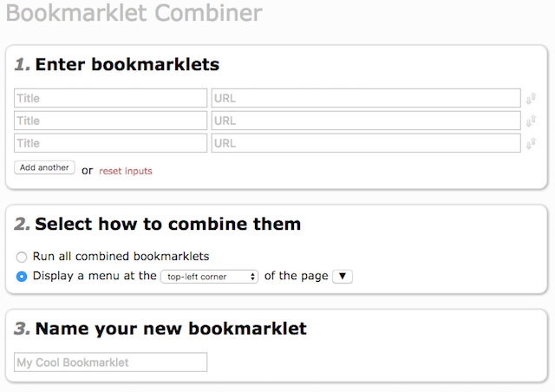This screenshot has width=555, height=392.
Task: Click the 'Bookmarklet Combiner' page title
Action: [134, 14]
